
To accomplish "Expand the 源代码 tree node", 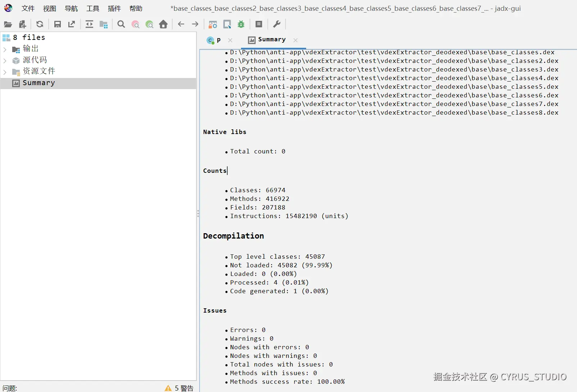I will tap(5, 60).
